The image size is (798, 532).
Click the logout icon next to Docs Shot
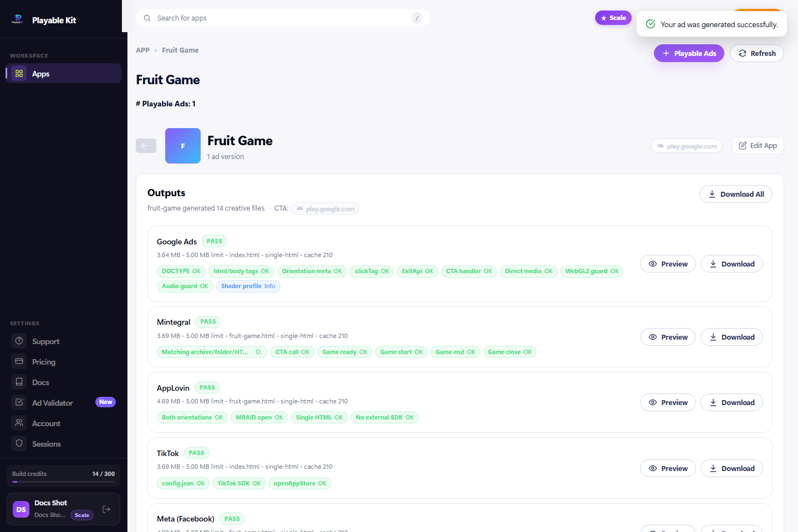(106, 509)
